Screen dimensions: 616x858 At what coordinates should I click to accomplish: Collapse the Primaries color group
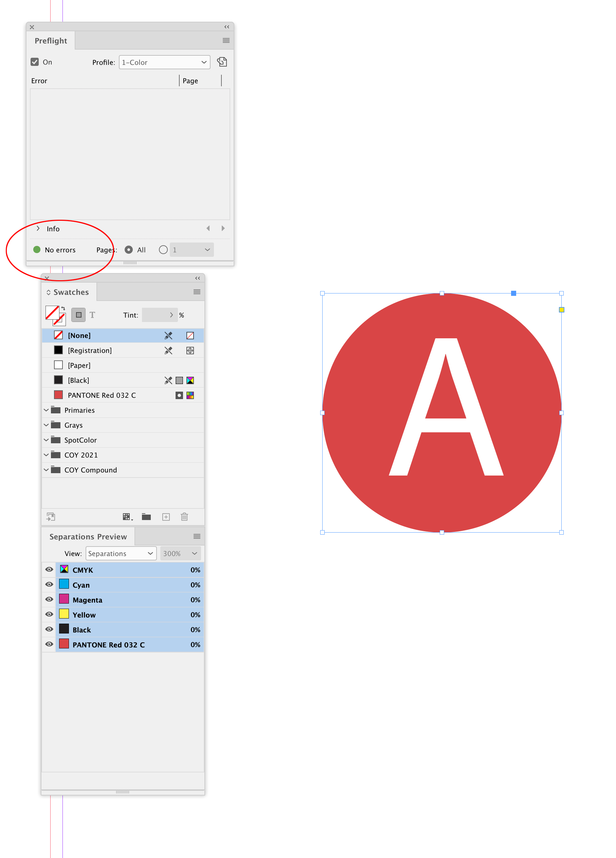(46, 410)
